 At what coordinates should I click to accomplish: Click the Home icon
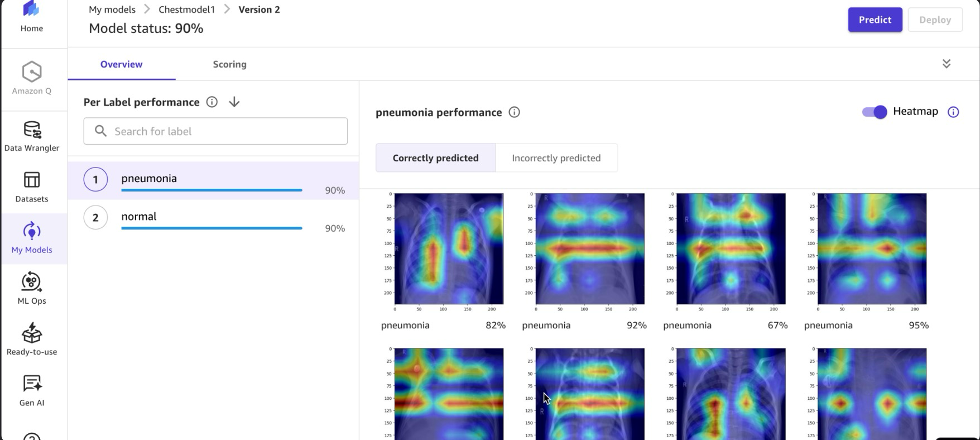pos(32,17)
